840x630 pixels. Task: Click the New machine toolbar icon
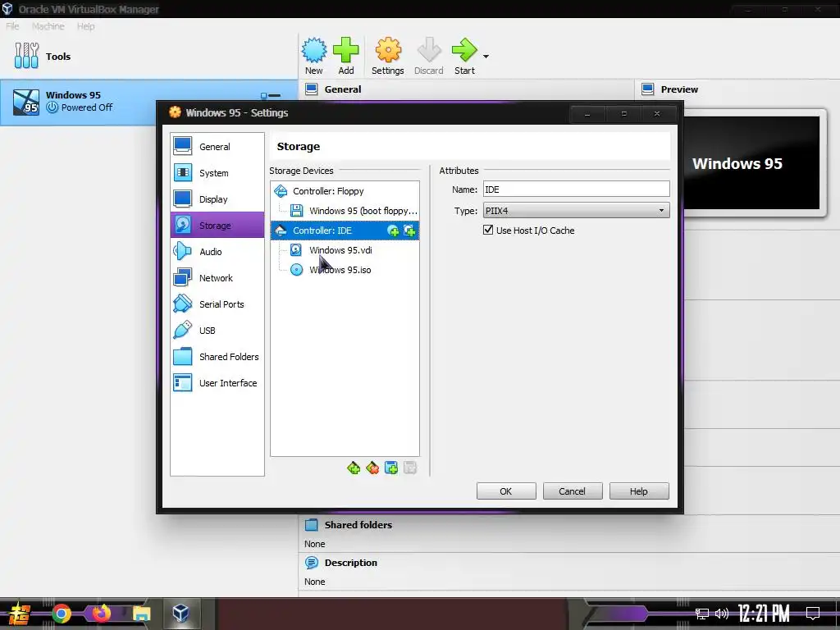(x=314, y=56)
